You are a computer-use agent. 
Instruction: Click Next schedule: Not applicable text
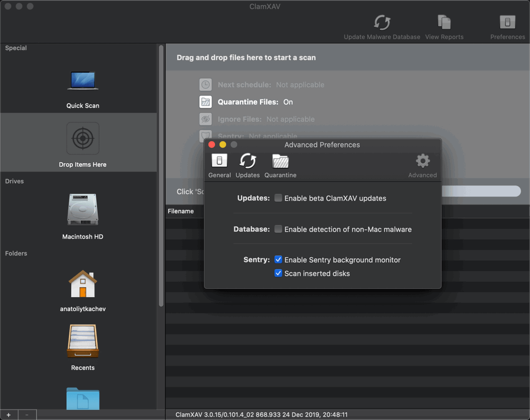click(x=271, y=85)
